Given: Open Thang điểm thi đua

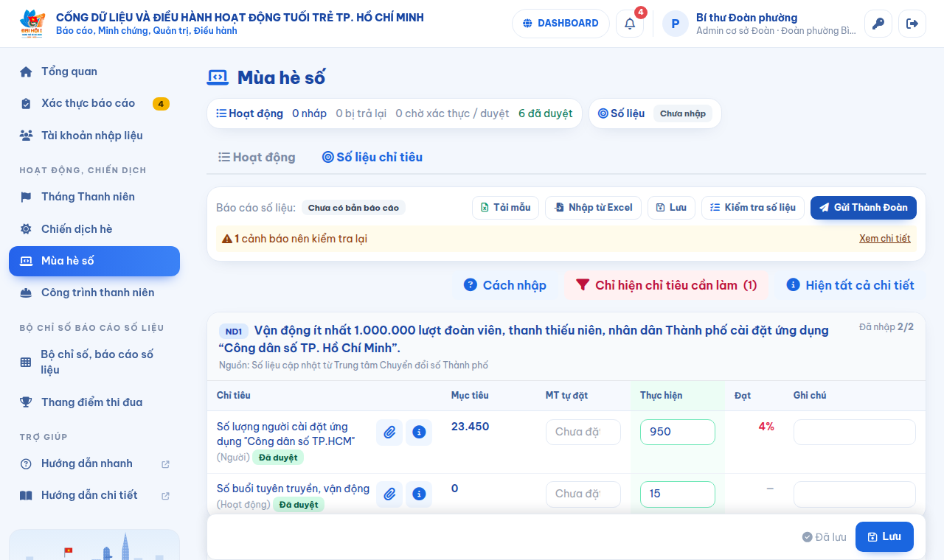Looking at the screenshot, I should click(94, 402).
